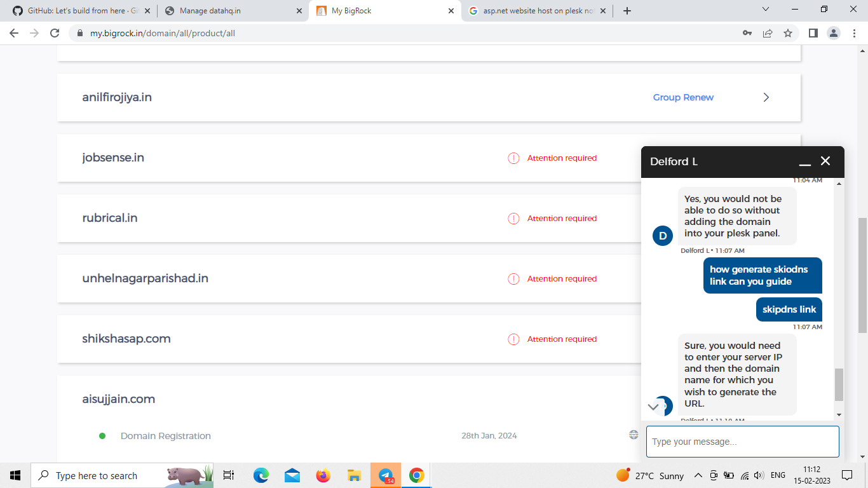
Task: Click the password key icon in address bar
Action: [747, 33]
